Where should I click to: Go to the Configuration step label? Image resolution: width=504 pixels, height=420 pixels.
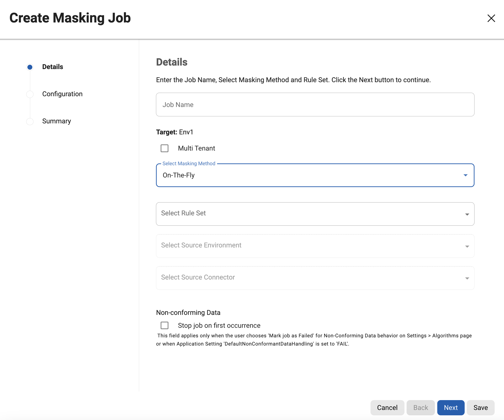click(x=62, y=94)
